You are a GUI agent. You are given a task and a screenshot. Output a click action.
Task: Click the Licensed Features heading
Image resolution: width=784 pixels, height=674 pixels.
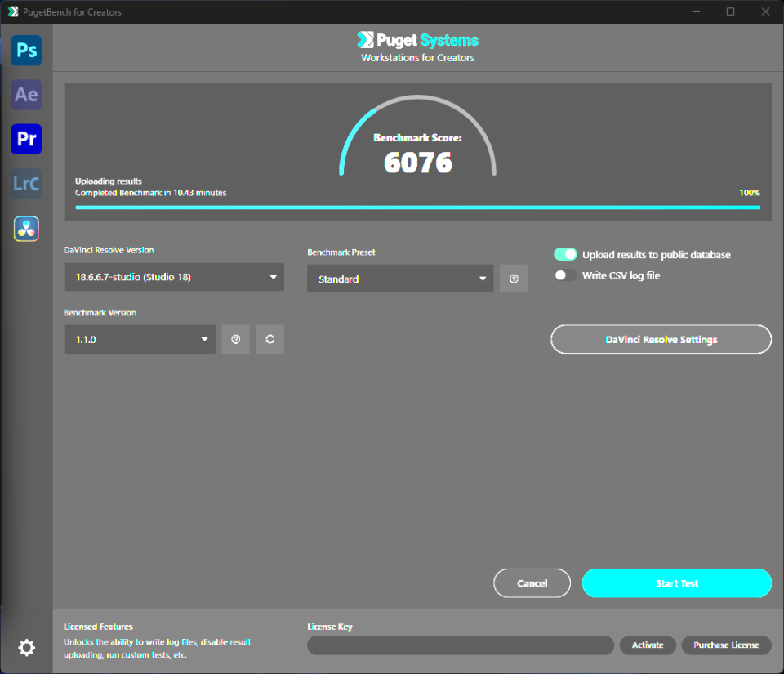coord(98,627)
